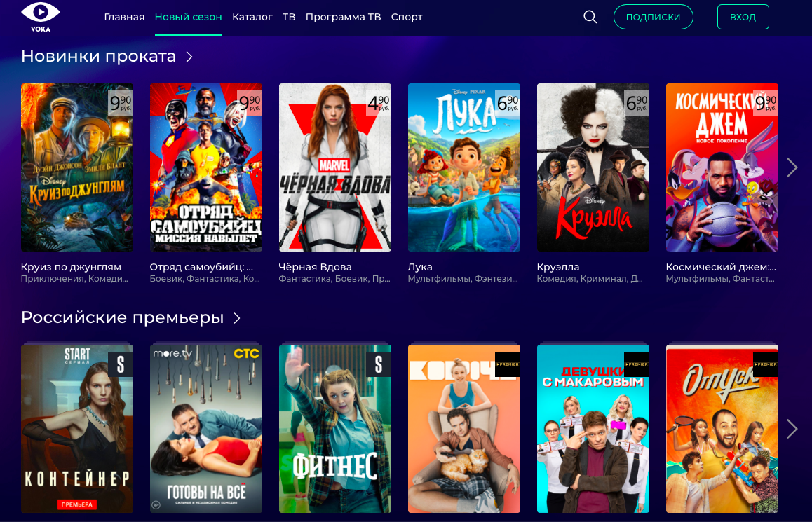The image size is (812, 522).
Task: Advance the Новинки проката carousel right arrow
Action: [x=792, y=167]
